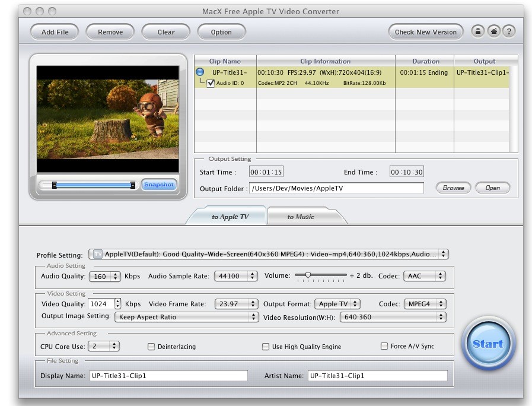Click the Codec:MP2 2CH audio info text

pos(277,83)
